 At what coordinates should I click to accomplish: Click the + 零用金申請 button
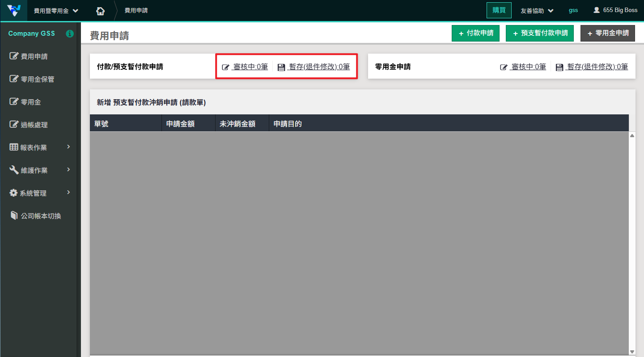[608, 34]
